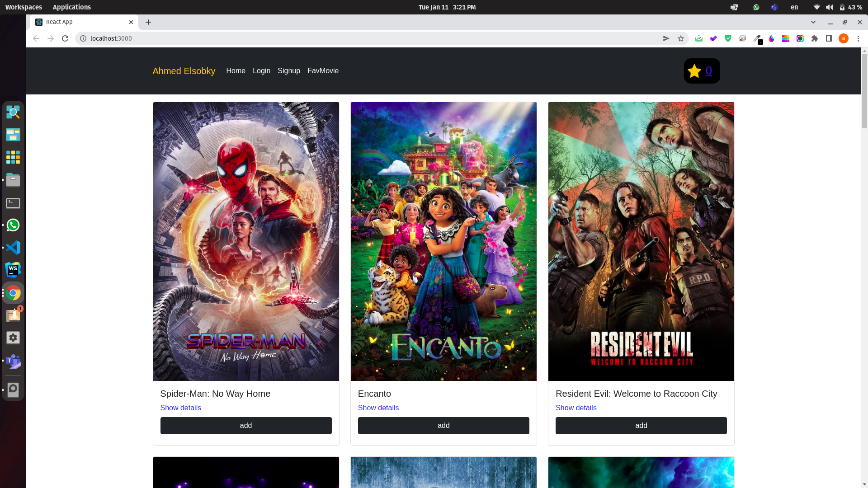Launch Visual Studio Code from the dock
The width and height of the screenshot is (868, 488).
coord(13,248)
